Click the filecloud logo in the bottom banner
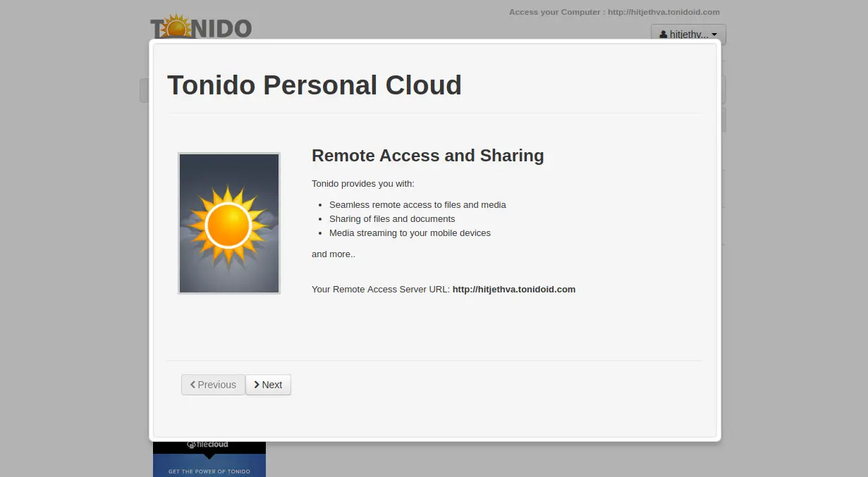868x477 pixels. coord(207,445)
